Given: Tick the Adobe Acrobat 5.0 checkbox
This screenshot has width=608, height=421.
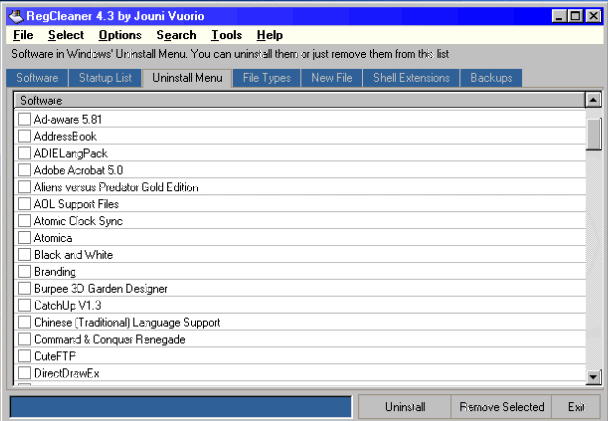Looking at the screenshot, I should [24, 170].
